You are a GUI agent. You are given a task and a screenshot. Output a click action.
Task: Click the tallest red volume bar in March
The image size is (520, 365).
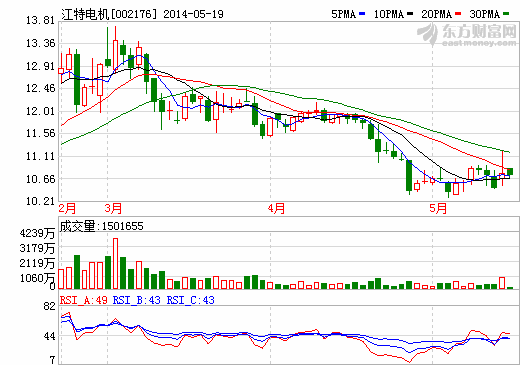115,263
